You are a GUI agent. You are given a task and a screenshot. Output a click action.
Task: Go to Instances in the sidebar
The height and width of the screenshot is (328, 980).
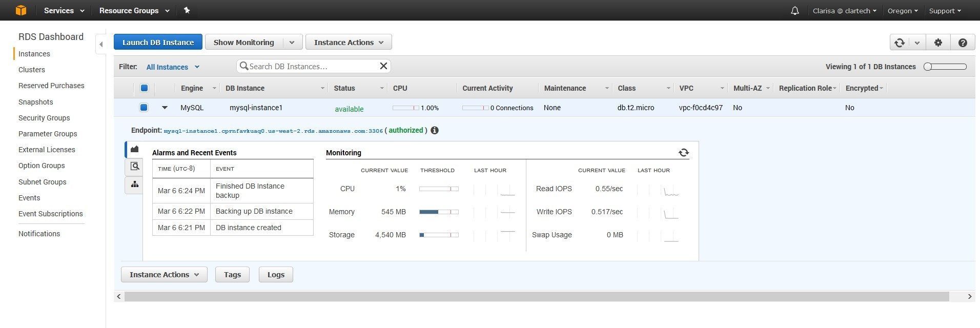[34, 54]
